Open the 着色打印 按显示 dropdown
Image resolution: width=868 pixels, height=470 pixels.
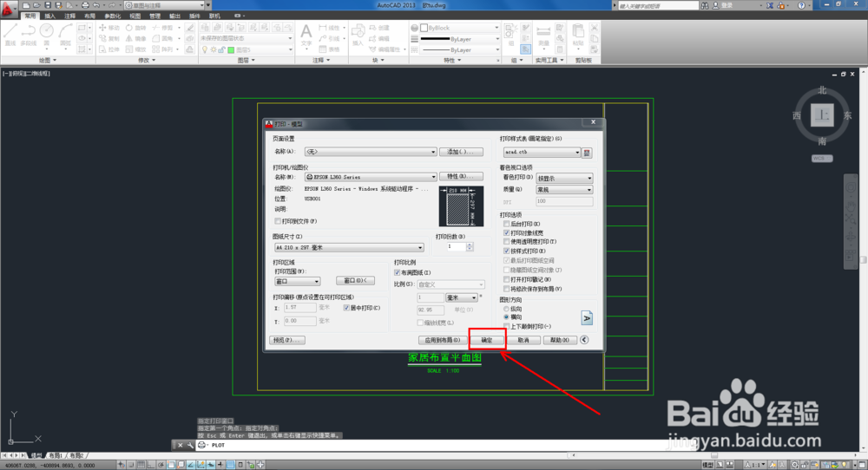click(565, 178)
